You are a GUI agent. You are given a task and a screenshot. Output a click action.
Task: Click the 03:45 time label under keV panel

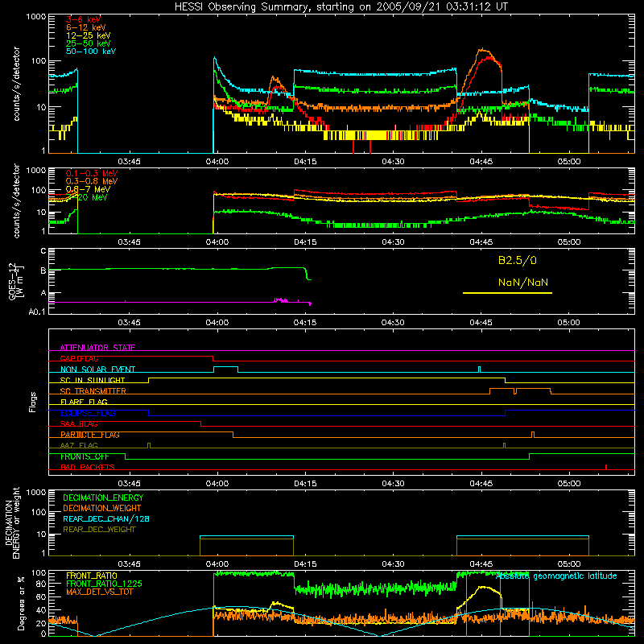[129, 162]
